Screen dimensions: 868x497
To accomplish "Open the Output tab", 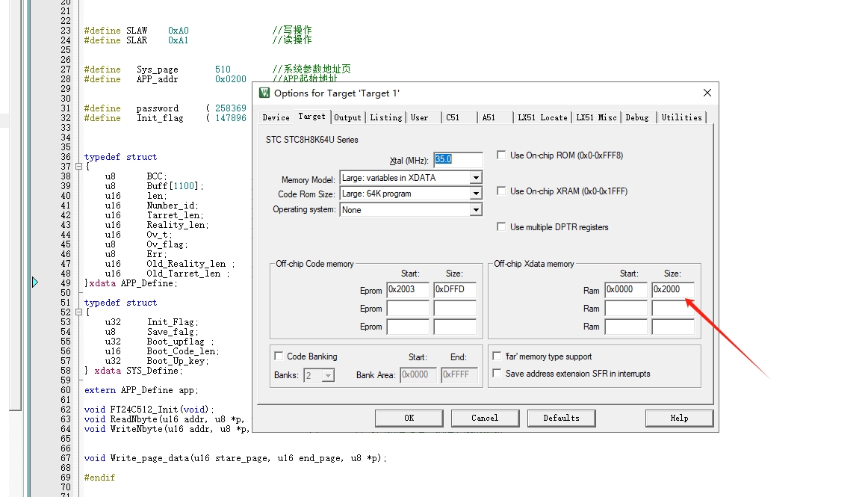I will tap(347, 117).
